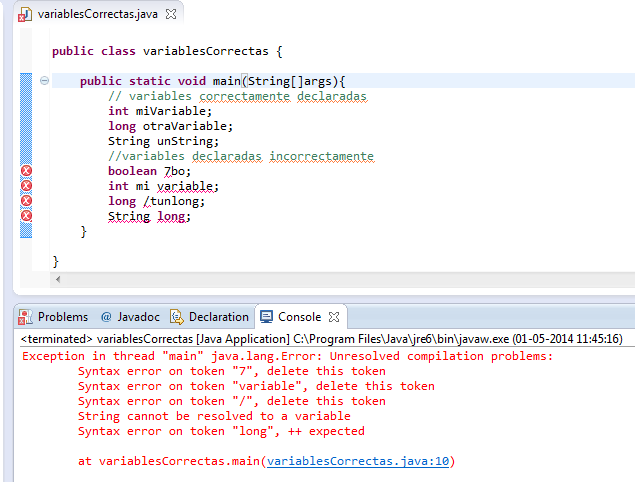This screenshot has height=482, width=635.
Task: Click the underlined word 'variable' in 'int mi variable;'
Action: click(x=185, y=186)
